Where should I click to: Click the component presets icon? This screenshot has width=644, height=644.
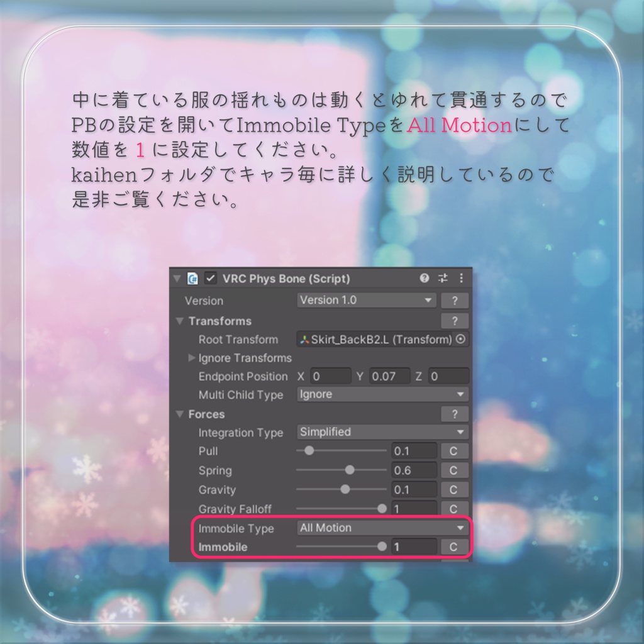(x=442, y=279)
